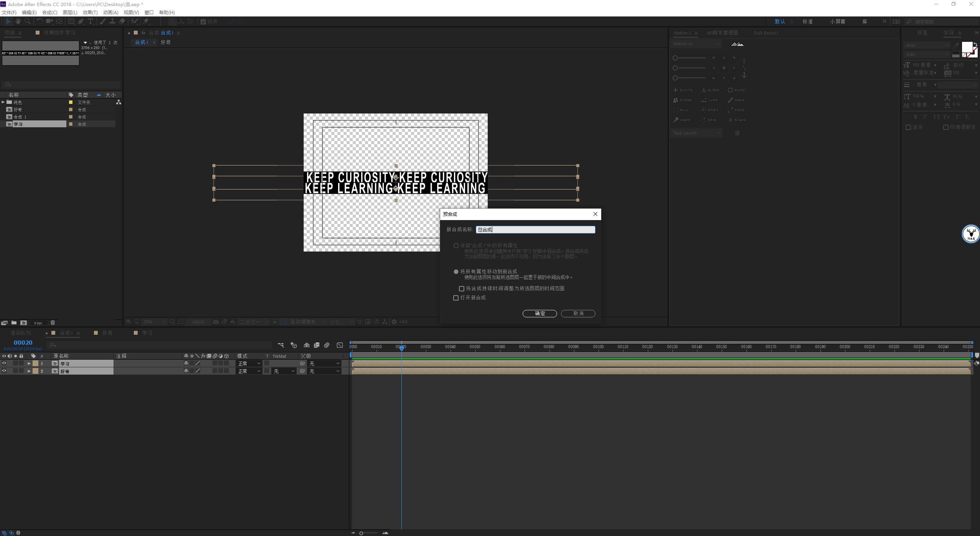Click the Clone Stamp tool

[112, 21]
